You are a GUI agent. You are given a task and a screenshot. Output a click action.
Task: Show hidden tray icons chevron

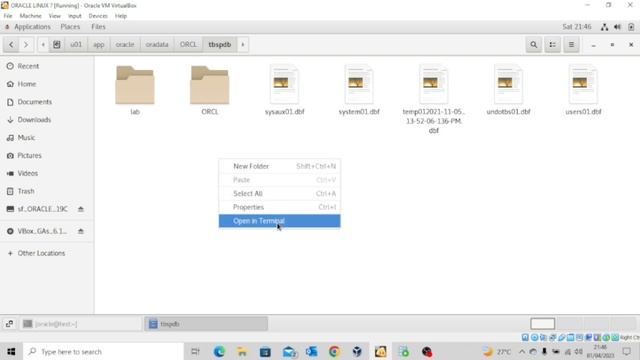pyautogui.click(x=522, y=351)
